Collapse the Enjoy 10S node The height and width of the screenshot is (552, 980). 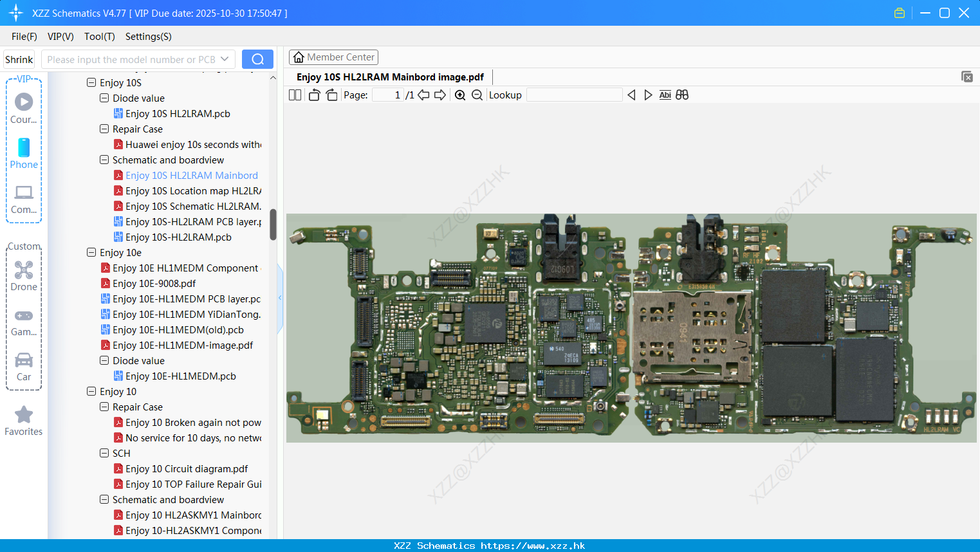click(x=91, y=82)
